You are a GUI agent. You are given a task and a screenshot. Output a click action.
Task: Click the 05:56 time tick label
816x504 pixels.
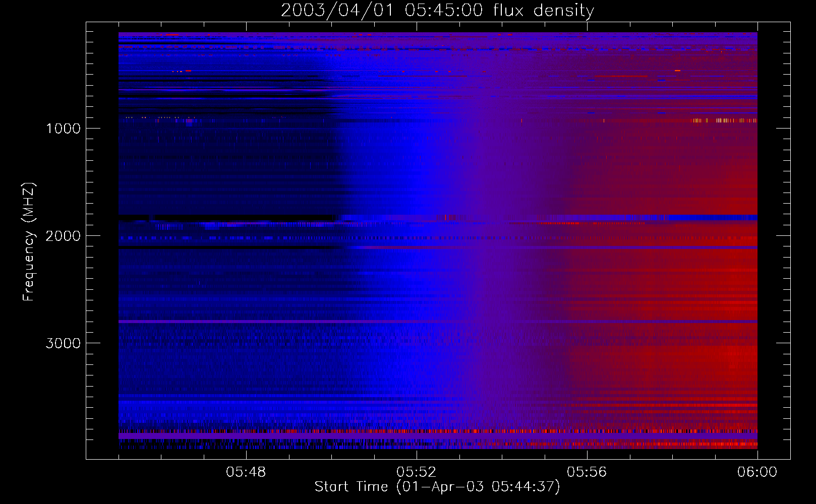point(587,472)
